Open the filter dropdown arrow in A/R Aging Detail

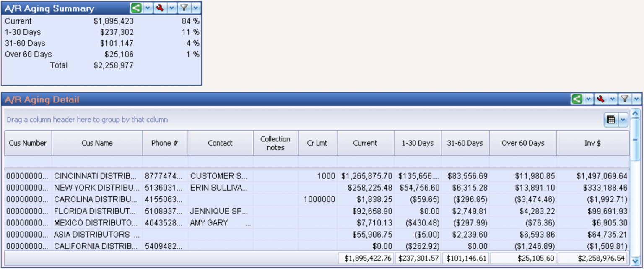[637, 99]
